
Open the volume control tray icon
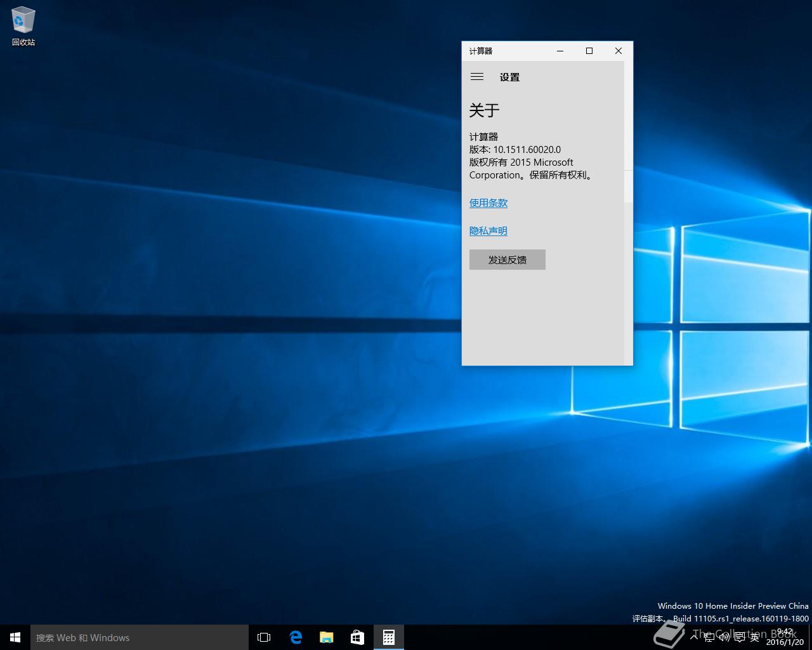[x=724, y=637]
